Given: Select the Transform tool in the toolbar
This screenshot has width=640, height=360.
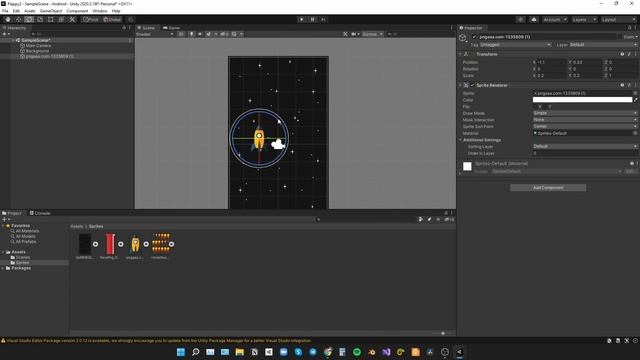Looking at the screenshot, I should (61, 20).
